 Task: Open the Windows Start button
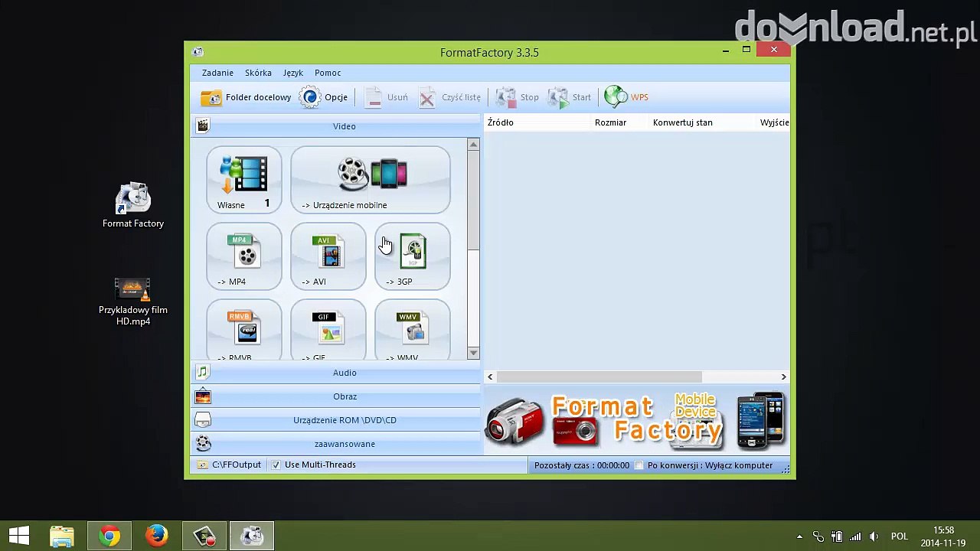click(19, 536)
